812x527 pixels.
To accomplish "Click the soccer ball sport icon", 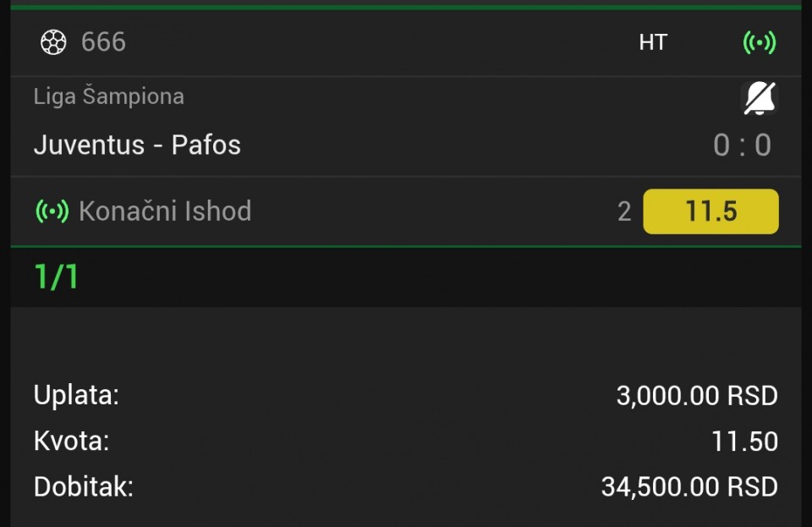I will (x=53, y=41).
